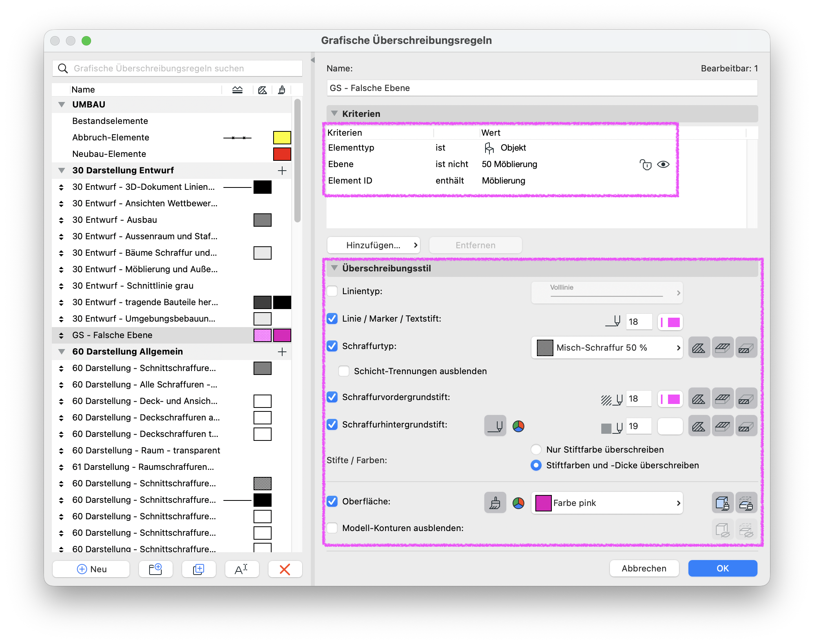Image resolution: width=814 pixels, height=644 pixels.
Task: Enable the Linientyp checkbox
Action: tap(332, 291)
